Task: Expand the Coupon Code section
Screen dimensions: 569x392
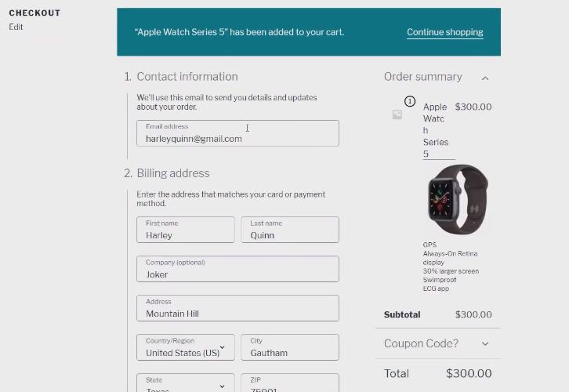Action: point(485,343)
